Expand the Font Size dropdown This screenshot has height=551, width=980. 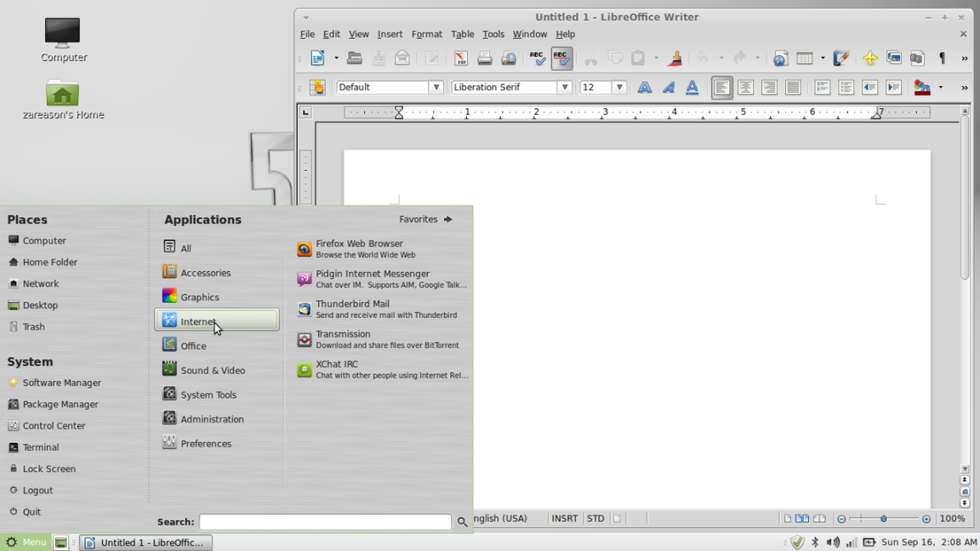620,88
